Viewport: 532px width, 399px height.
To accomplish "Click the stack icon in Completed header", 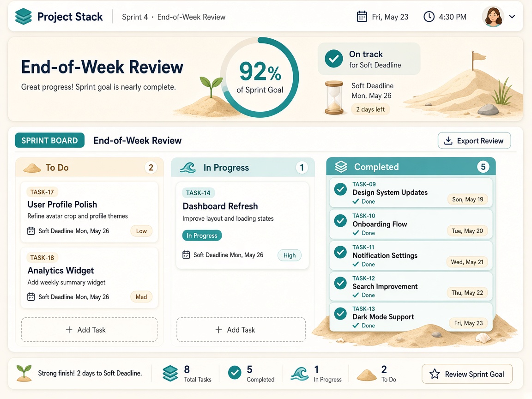I will click(x=341, y=167).
